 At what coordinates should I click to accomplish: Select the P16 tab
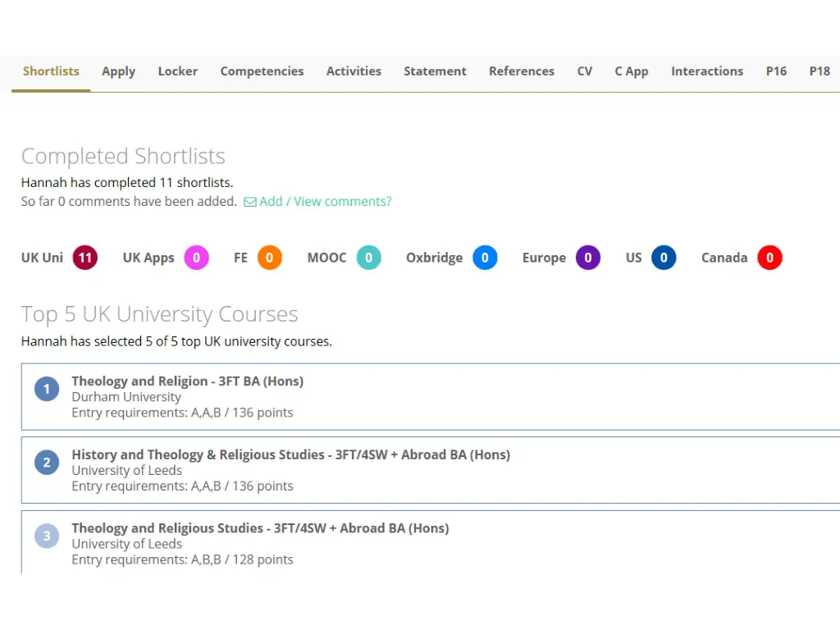click(776, 71)
